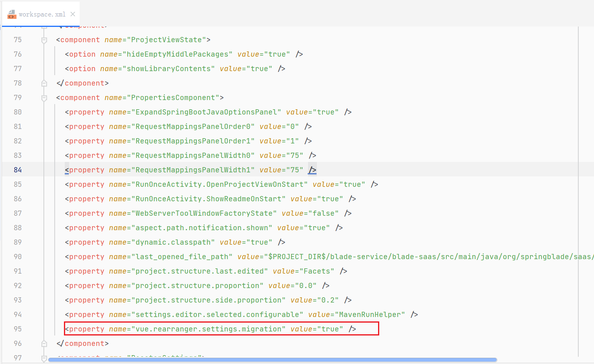Click "vue.rearranger.settings.migration" property name
The width and height of the screenshot is (594, 364).
(x=208, y=329)
